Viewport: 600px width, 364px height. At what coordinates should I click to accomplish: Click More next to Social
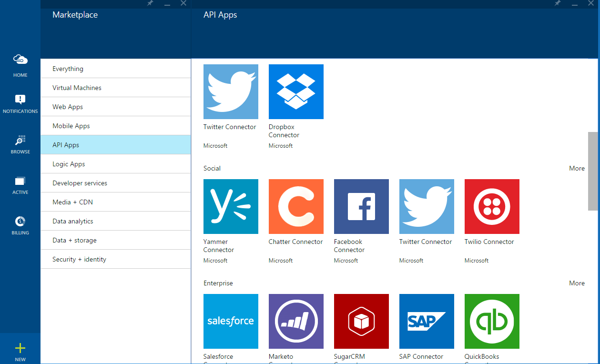point(577,168)
